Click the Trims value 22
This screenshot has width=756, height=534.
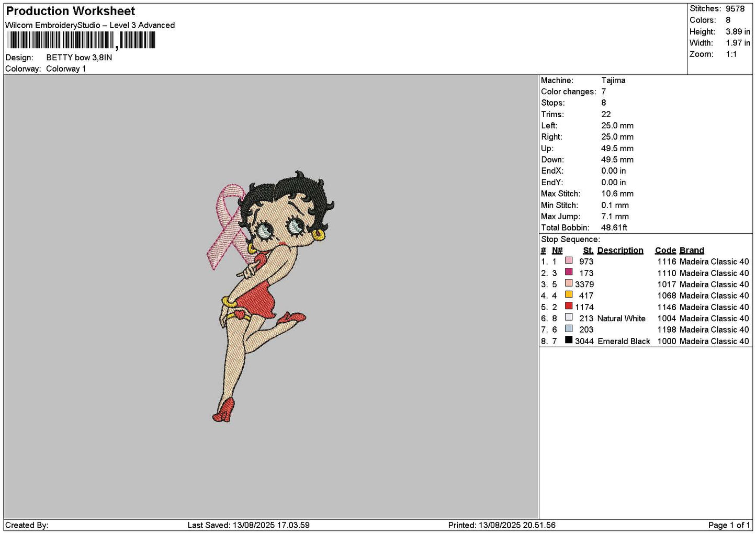[x=606, y=115]
